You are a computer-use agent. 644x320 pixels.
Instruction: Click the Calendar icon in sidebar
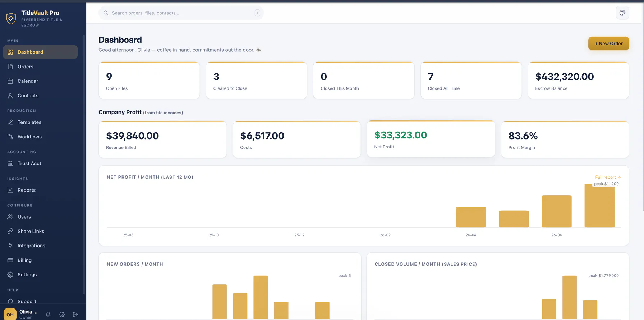tap(10, 81)
